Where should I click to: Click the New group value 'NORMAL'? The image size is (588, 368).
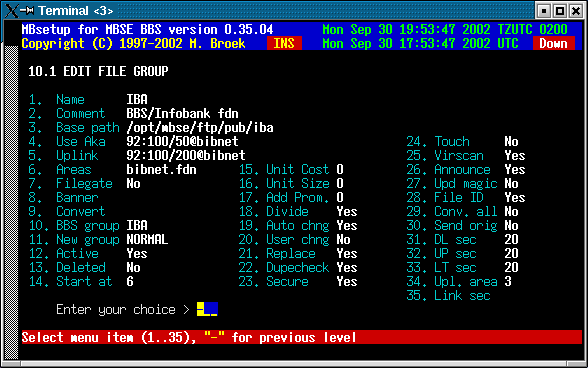[x=147, y=239]
